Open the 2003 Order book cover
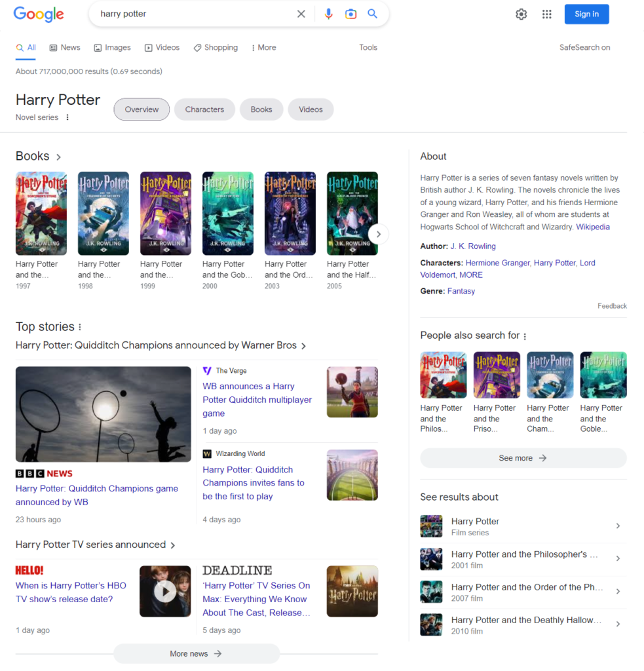Screen dimensions: 644x671 [290, 213]
